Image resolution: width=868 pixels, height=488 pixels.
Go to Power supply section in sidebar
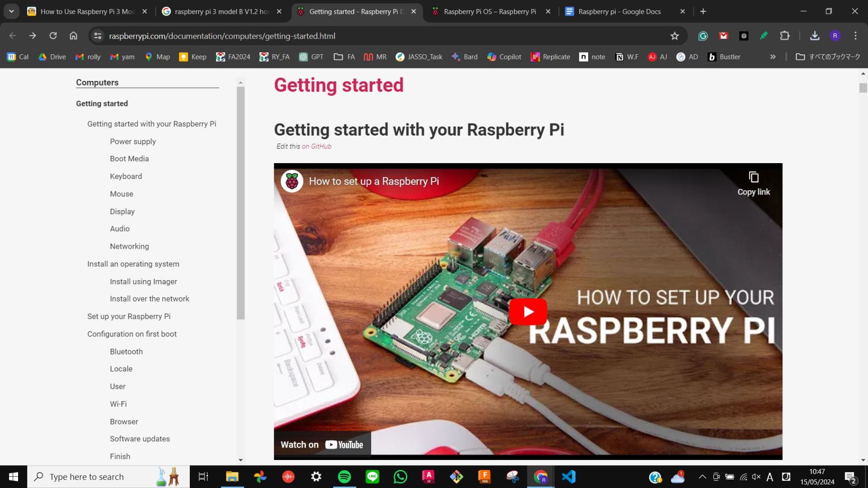click(133, 141)
